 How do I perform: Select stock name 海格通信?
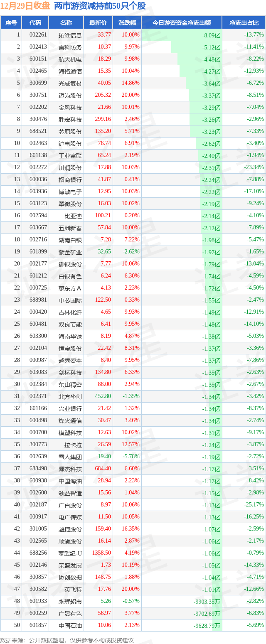point(71,71)
